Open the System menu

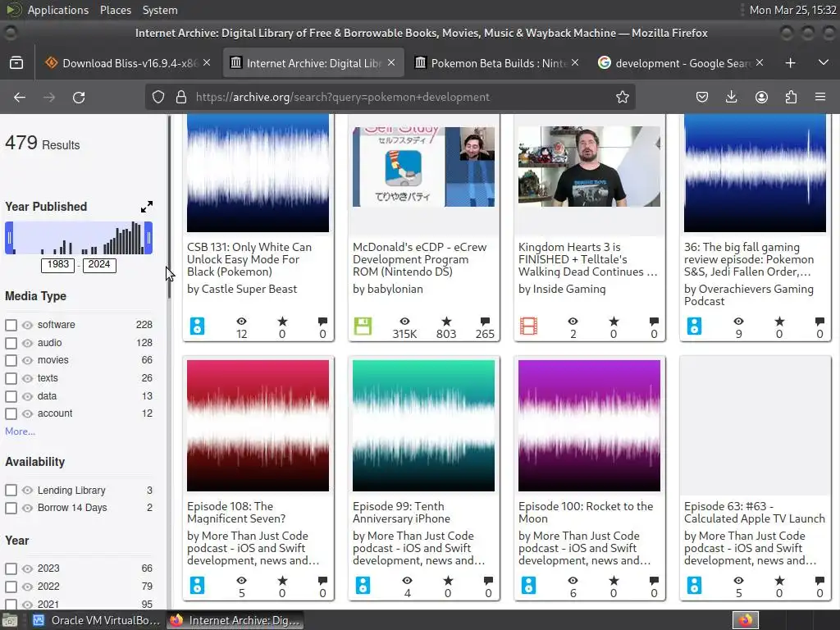(160, 10)
